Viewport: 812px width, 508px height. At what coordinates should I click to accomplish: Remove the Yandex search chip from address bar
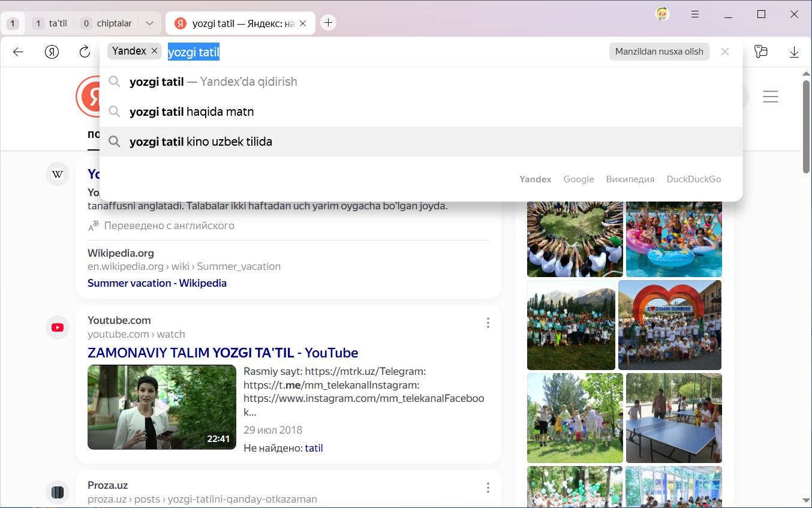coord(154,52)
